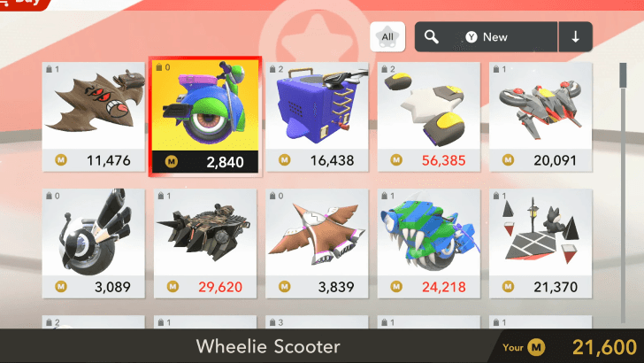
Task: Pick the brown winged machine priced 3,839
Action: 317,243
